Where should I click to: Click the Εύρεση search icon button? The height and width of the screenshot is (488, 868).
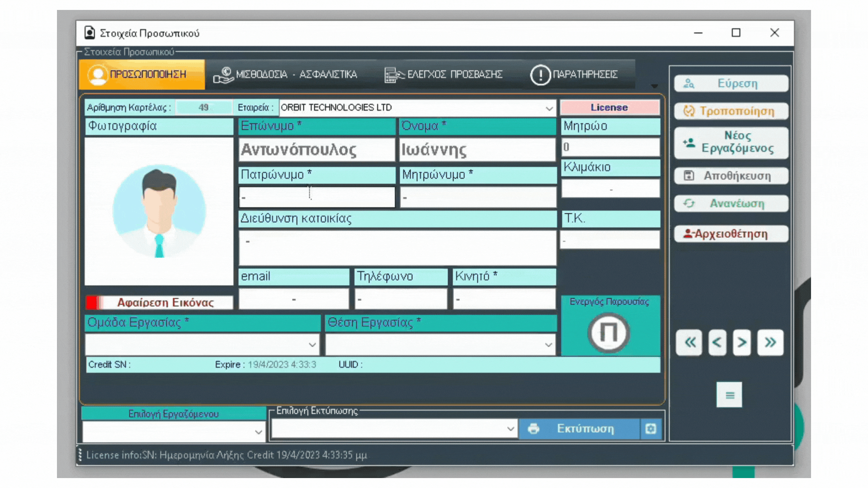[x=731, y=84]
